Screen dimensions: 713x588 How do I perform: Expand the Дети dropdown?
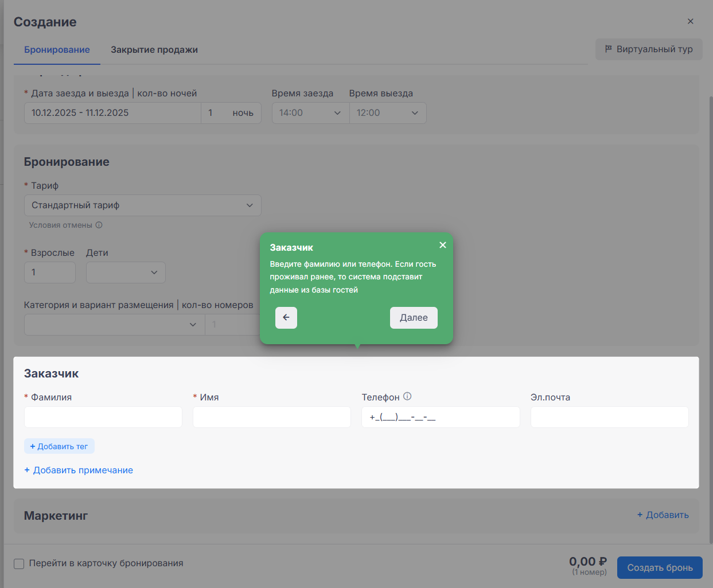[126, 272]
